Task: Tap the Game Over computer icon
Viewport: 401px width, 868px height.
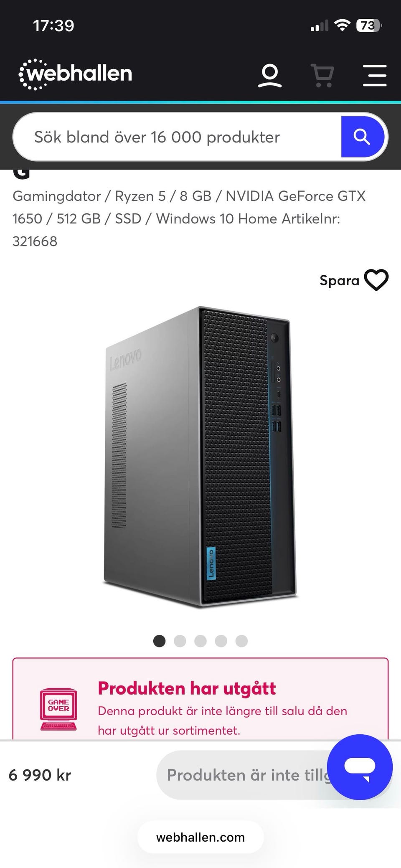Action: pos(58,709)
